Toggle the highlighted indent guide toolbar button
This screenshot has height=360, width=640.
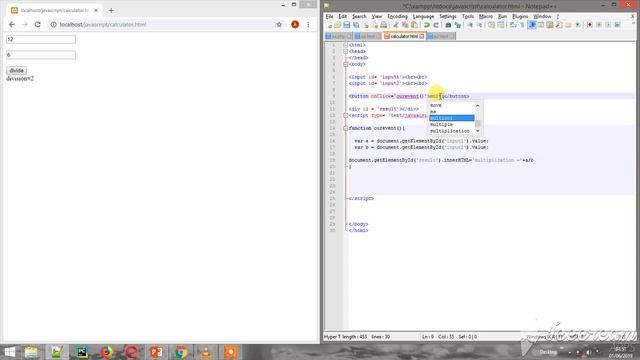pos(532,25)
